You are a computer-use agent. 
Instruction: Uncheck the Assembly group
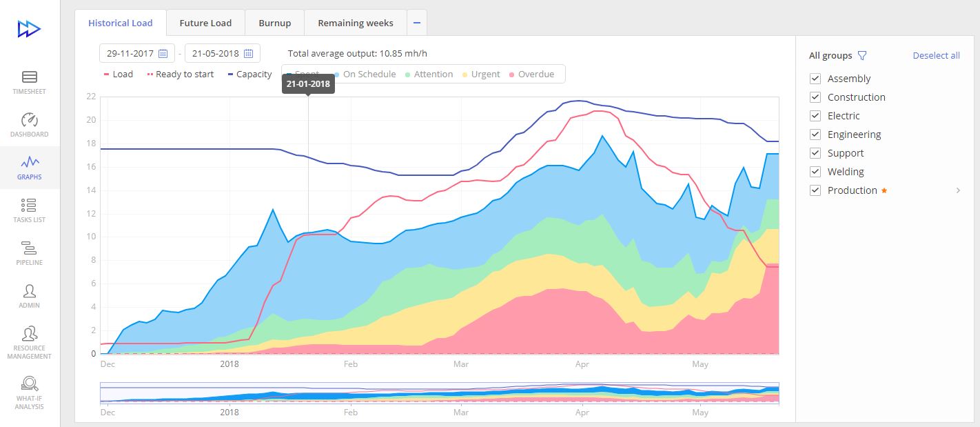point(815,78)
